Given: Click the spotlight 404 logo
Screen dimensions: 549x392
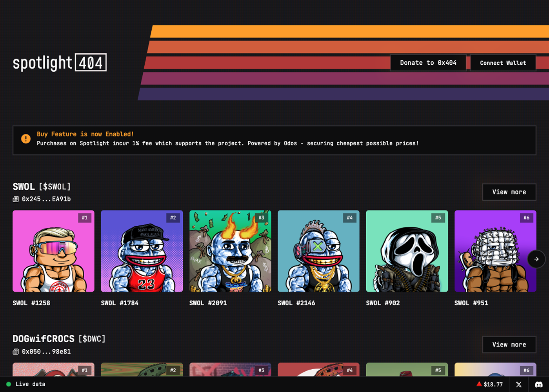Looking at the screenshot, I should (x=60, y=63).
